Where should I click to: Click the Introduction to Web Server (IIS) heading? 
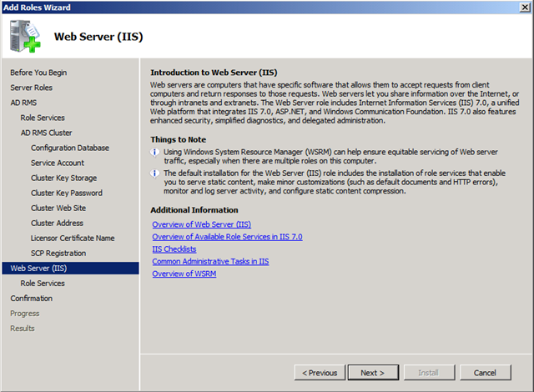pyautogui.click(x=214, y=73)
